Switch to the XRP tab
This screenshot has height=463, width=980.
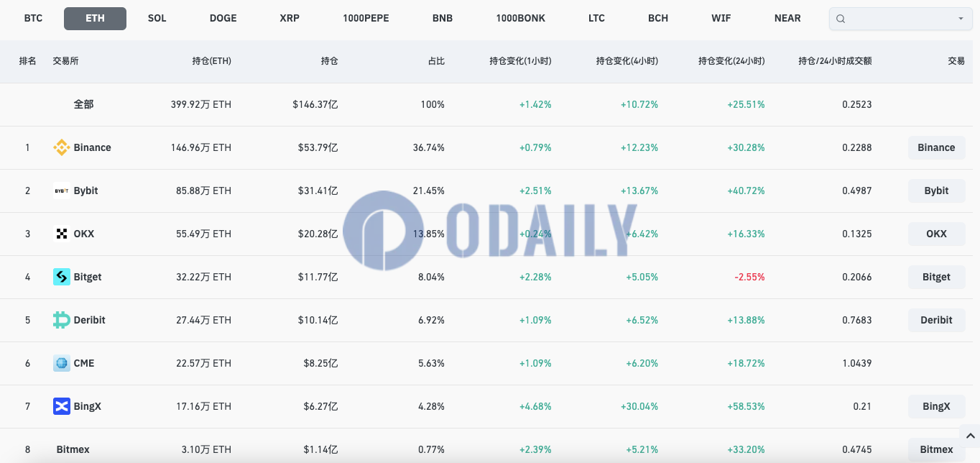(290, 18)
